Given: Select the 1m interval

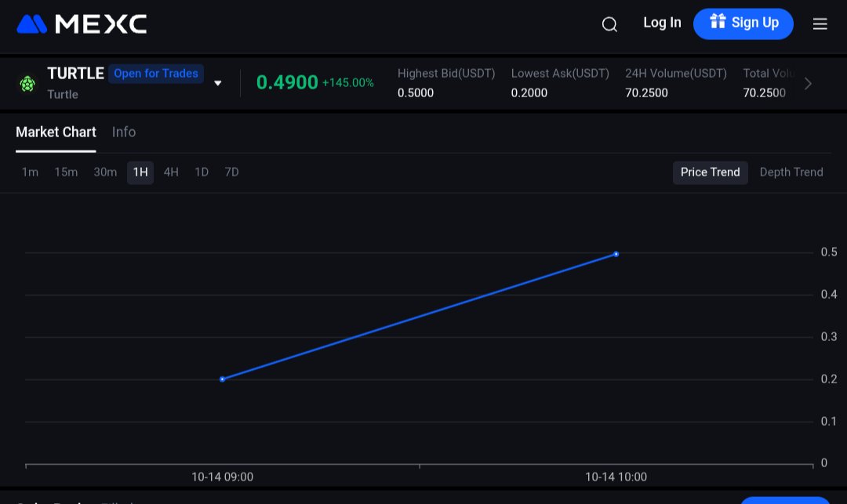Looking at the screenshot, I should click(x=30, y=172).
